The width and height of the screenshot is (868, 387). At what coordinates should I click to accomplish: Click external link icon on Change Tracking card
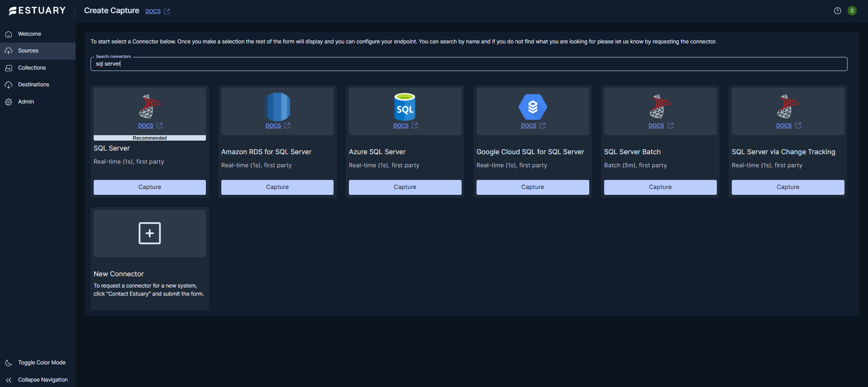(x=798, y=126)
